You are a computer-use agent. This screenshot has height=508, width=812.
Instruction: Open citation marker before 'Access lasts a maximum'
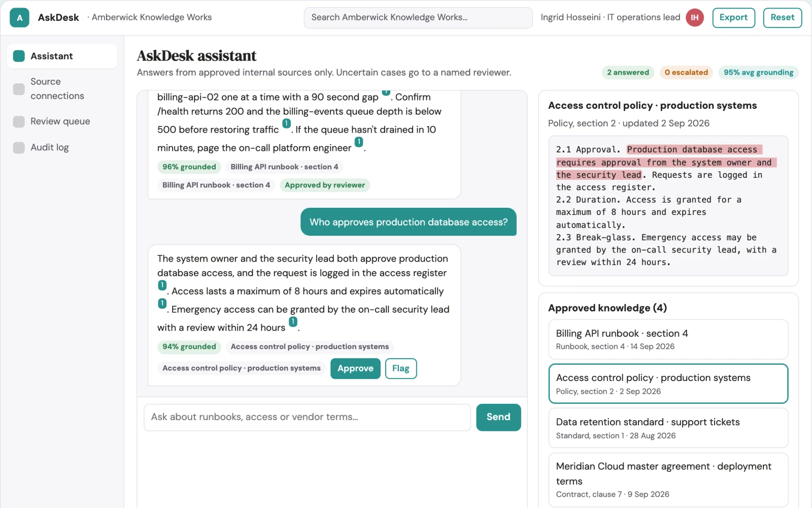(x=162, y=285)
